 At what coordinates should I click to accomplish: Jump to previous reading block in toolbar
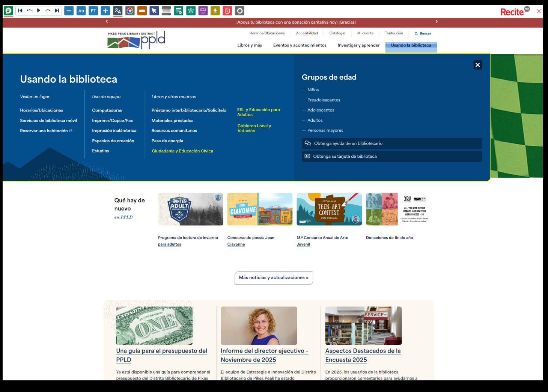[x=20, y=11]
